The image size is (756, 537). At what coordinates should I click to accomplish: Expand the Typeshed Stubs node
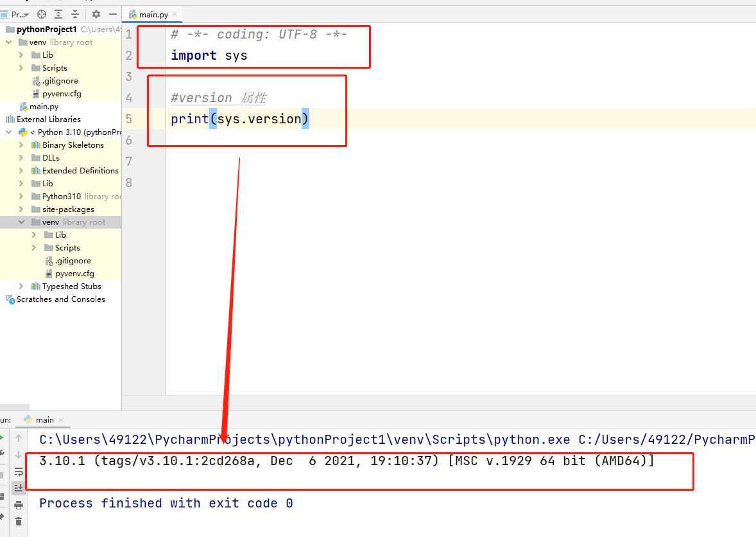click(x=21, y=286)
